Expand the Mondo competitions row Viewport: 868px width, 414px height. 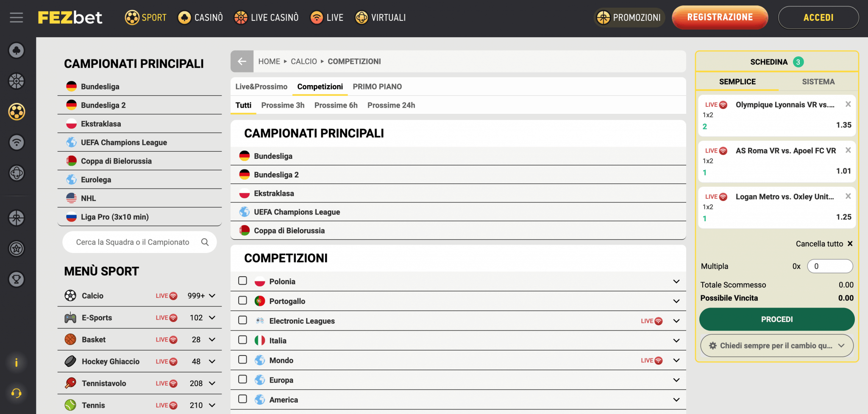tap(676, 360)
